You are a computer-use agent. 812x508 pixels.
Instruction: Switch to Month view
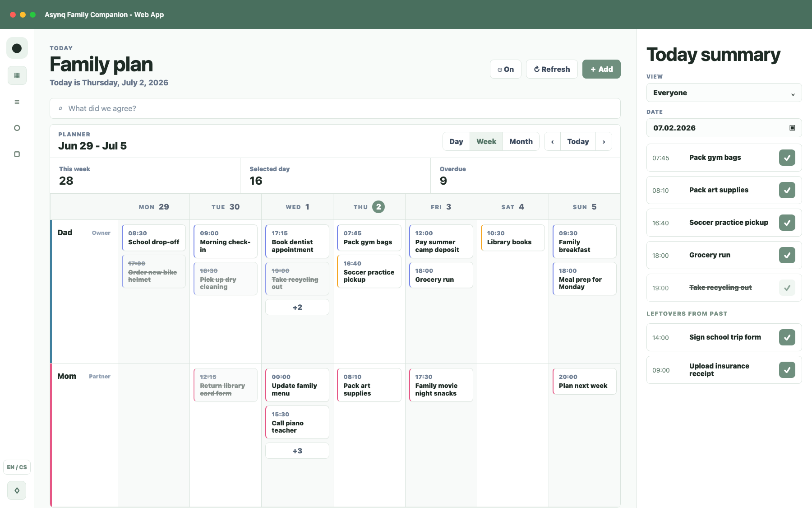[x=521, y=141]
